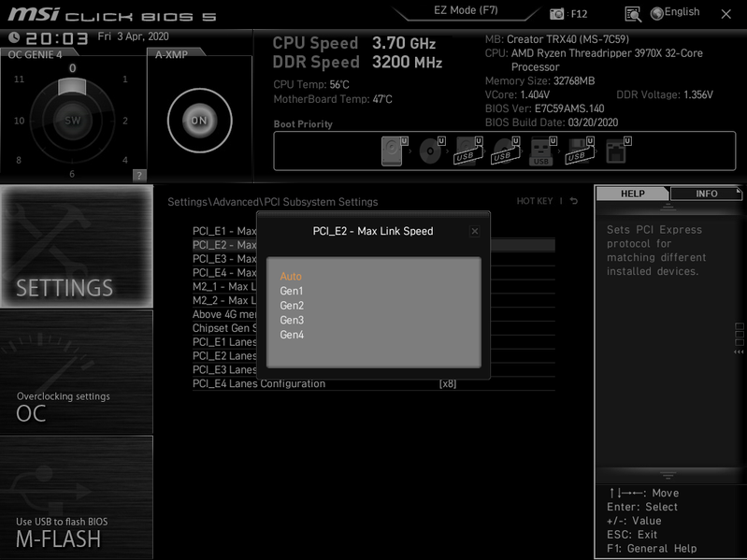This screenshot has height=560, width=747.
Task: Open the HOT KEY list
Action: click(535, 201)
